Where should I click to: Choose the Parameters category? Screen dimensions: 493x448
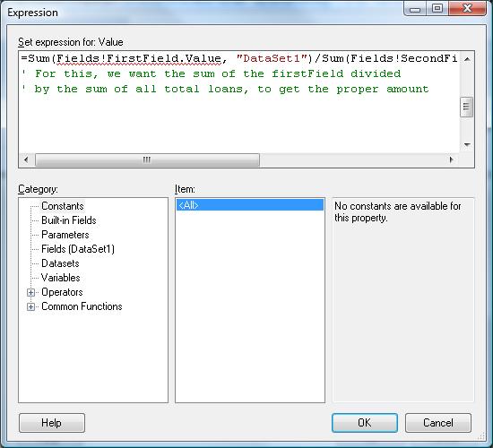click(x=65, y=235)
